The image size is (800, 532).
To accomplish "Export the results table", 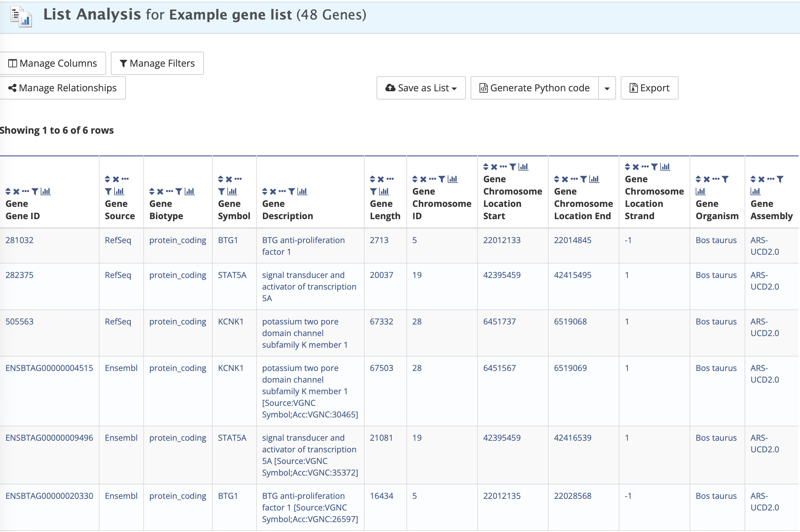I will pos(650,88).
